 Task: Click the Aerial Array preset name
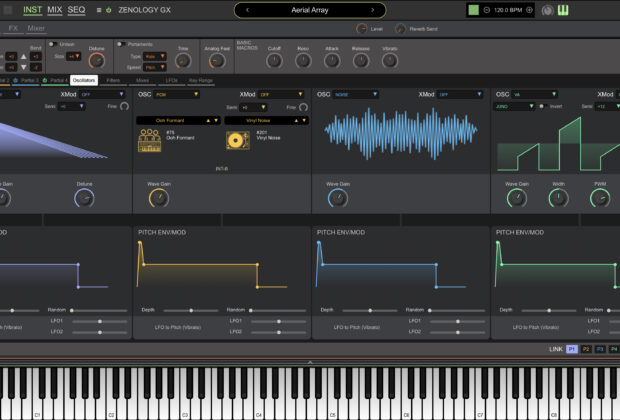click(x=310, y=10)
